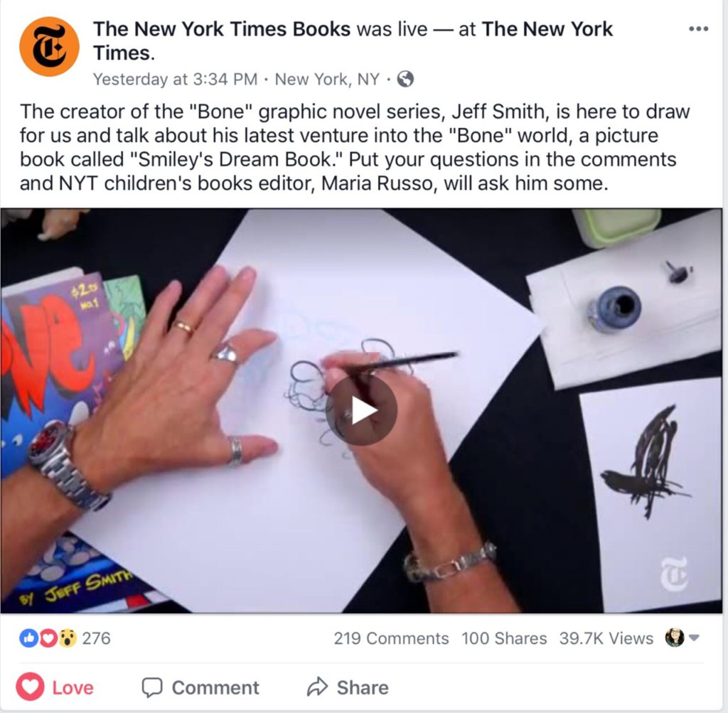Viewport: 728px width, 713px height.
Task: Click the yellow Wow reaction emoji
Action: coord(68,638)
